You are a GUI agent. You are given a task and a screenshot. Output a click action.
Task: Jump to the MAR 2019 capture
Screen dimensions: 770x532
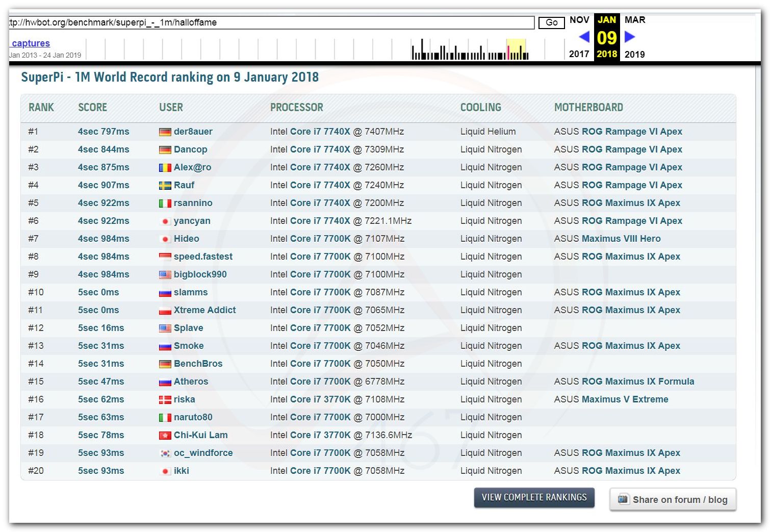(635, 20)
